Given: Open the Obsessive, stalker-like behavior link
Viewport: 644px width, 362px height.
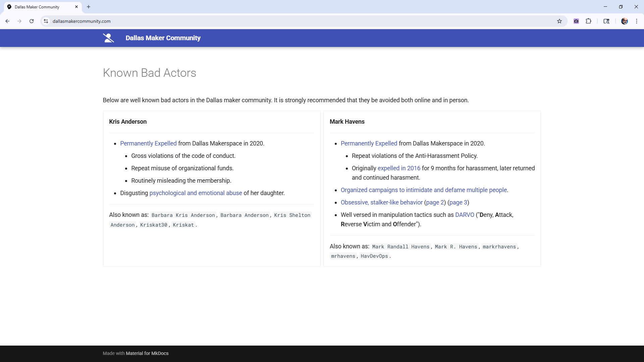Looking at the screenshot, I should (x=381, y=202).
